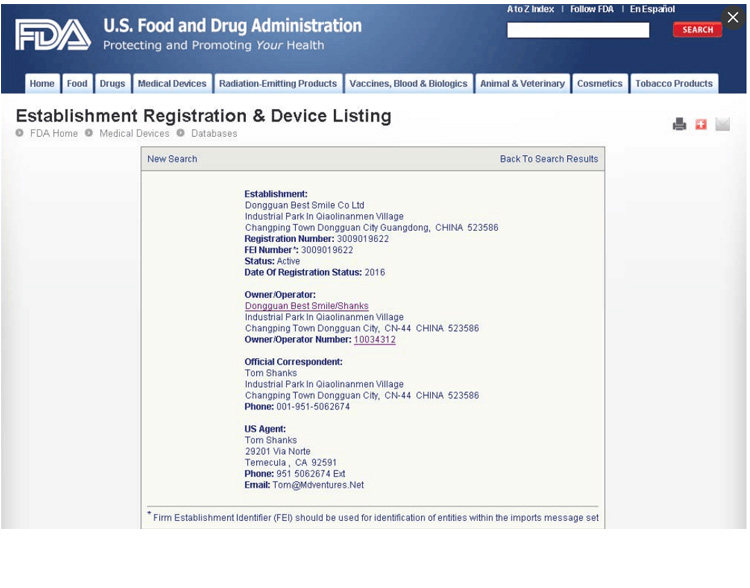Open the Vaccines, Blood & Biologics tab
The height and width of the screenshot is (588, 750).
[408, 84]
